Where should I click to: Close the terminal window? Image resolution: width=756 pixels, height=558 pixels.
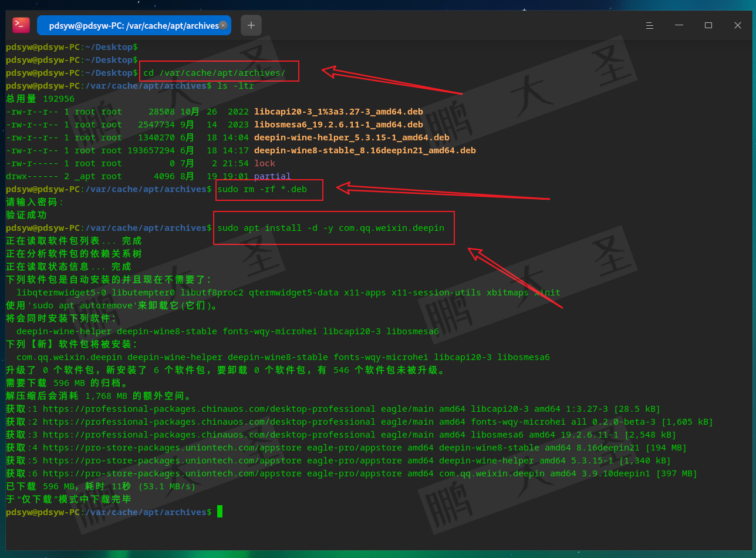[738, 25]
